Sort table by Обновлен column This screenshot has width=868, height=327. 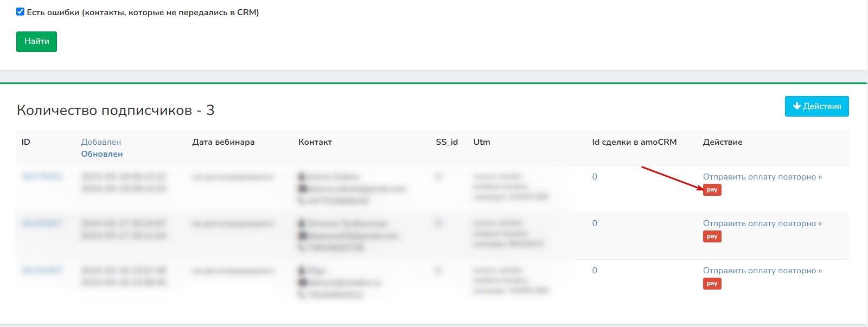[102, 154]
